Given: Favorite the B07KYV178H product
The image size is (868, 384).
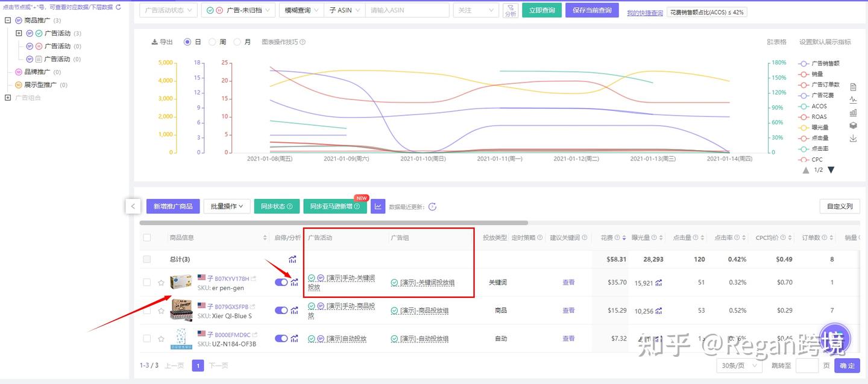Looking at the screenshot, I should [161, 283].
